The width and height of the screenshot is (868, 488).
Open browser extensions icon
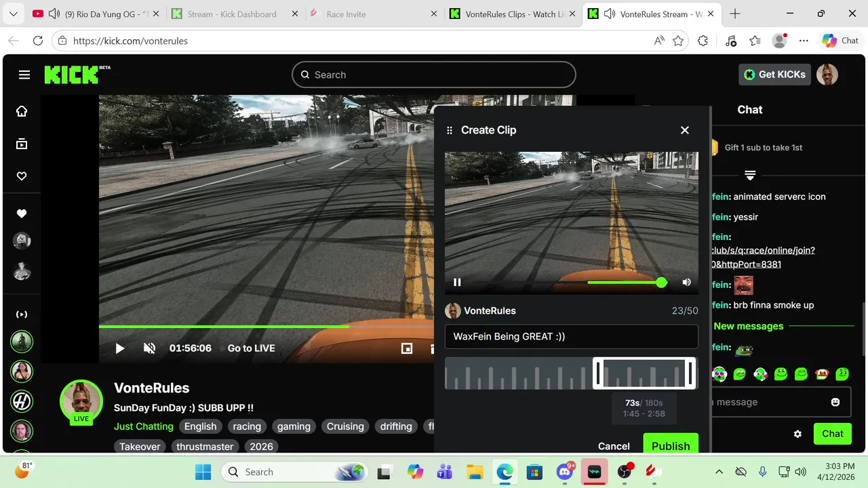point(703,41)
